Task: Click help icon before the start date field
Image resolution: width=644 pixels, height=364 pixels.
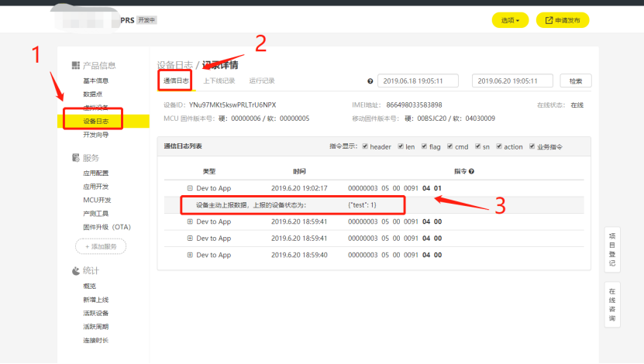Action: coord(370,81)
